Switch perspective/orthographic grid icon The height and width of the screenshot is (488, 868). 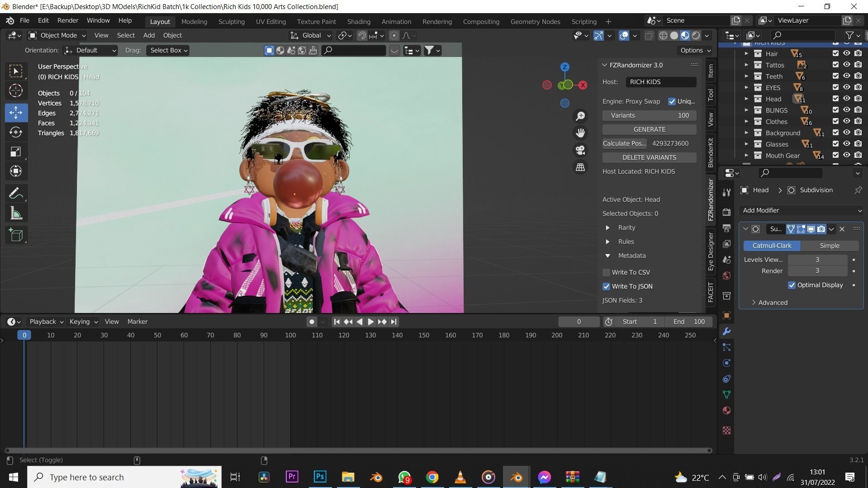[x=580, y=167]
